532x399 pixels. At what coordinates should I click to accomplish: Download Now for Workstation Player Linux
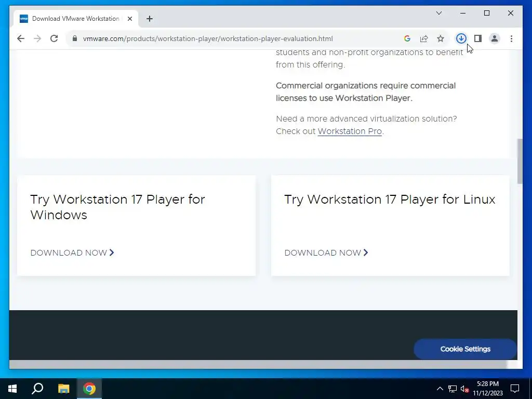(x=326, y=253)
